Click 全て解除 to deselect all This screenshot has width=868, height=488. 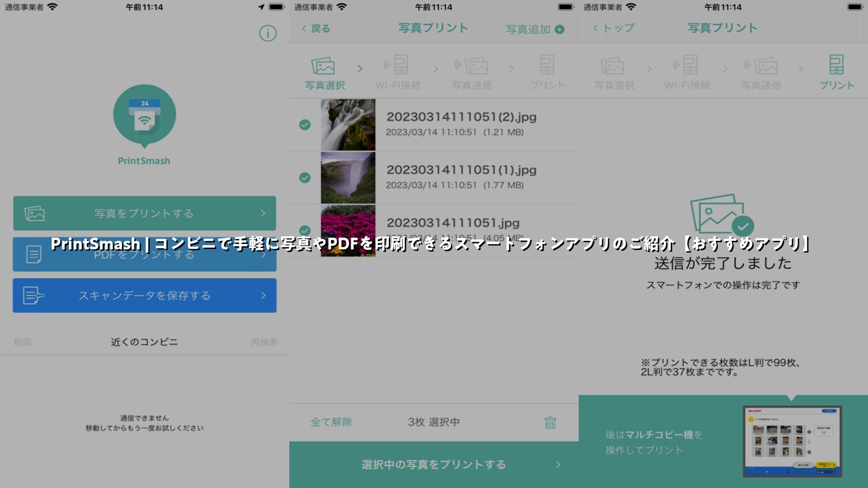click(x=331, y=422)
